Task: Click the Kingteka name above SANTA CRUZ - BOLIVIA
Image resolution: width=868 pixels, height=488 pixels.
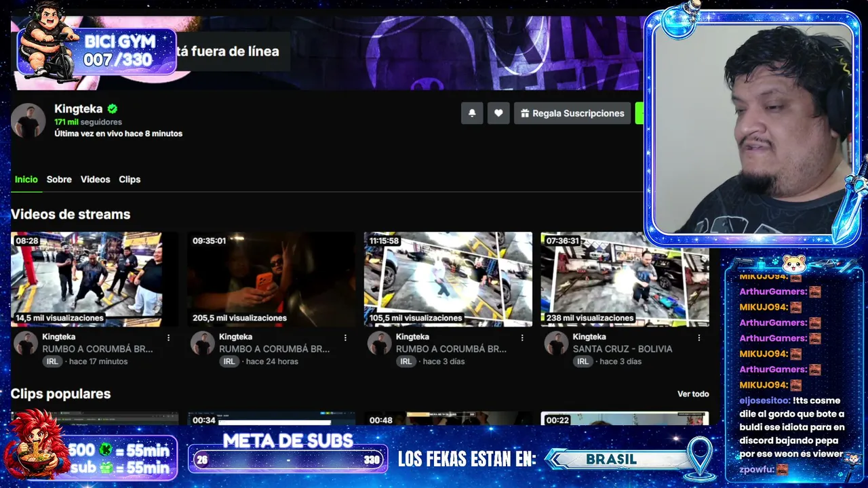Action: click(x=589, y=337)
